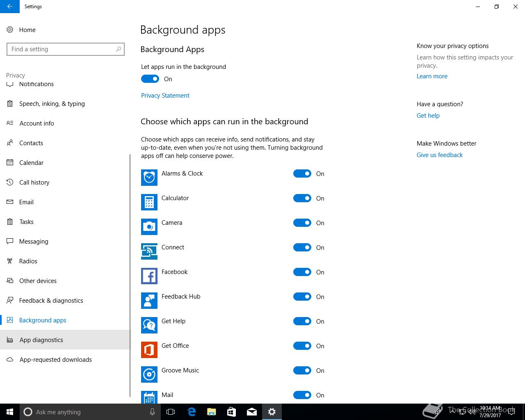
Task: Toggle the Mail background switch
Action: (302, 395)
